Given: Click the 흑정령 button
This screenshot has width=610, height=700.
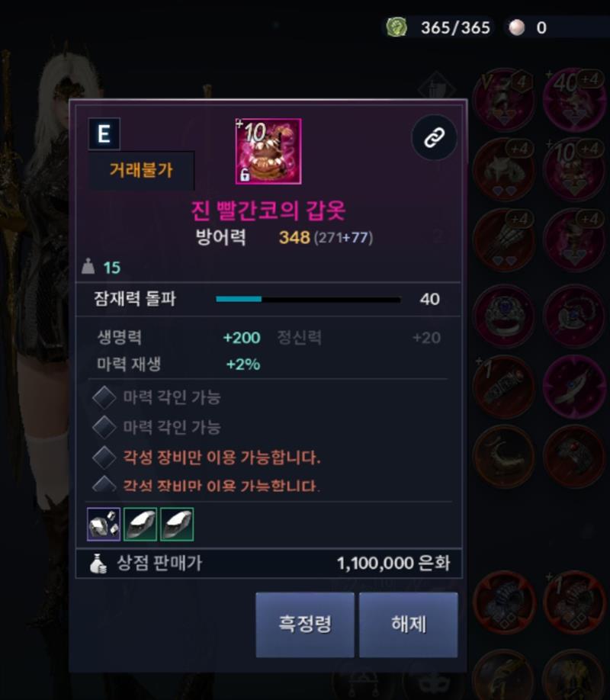Looking at the screenshot, I should pos(305,625).
